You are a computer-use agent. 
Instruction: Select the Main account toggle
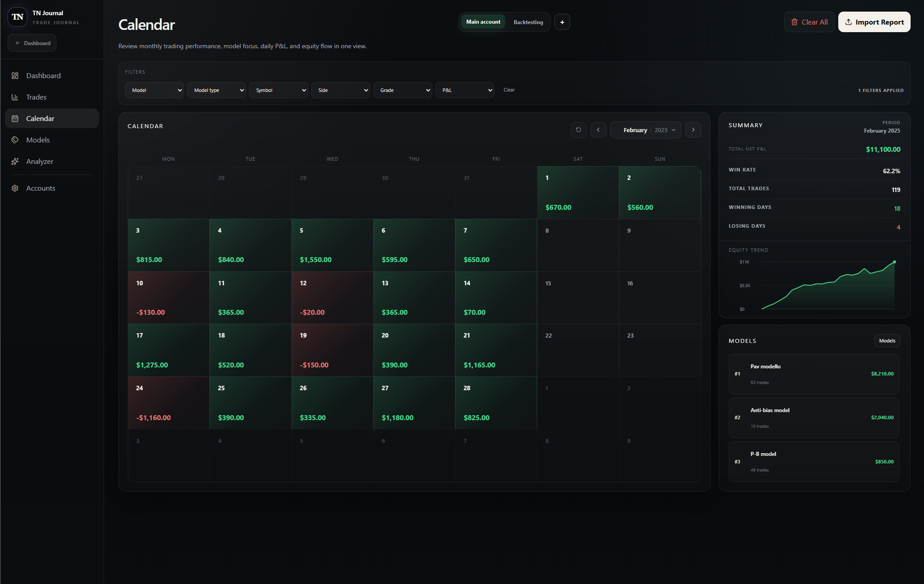pos(483,22)
